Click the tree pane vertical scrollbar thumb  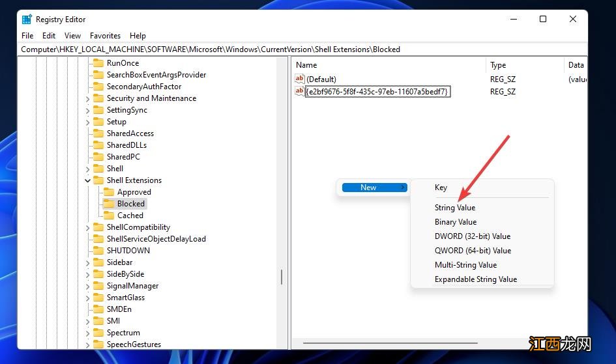pos(282,277)
